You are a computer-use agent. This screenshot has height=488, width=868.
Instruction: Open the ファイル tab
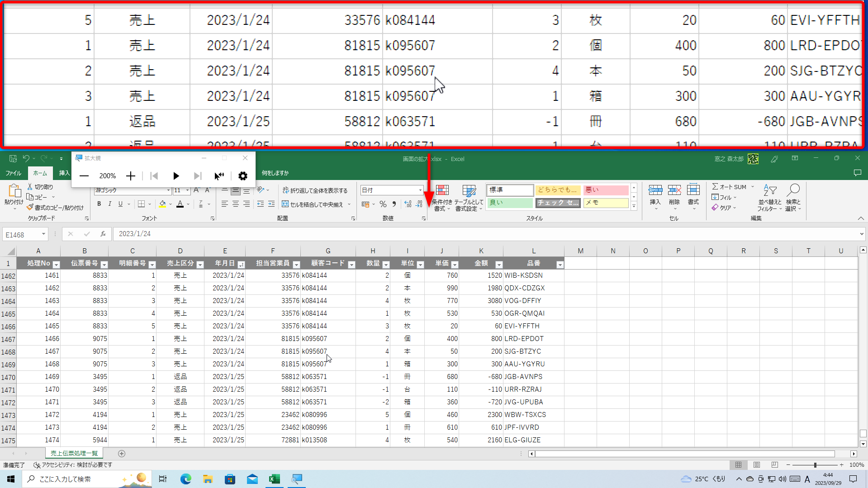click(x=14, y=173)
